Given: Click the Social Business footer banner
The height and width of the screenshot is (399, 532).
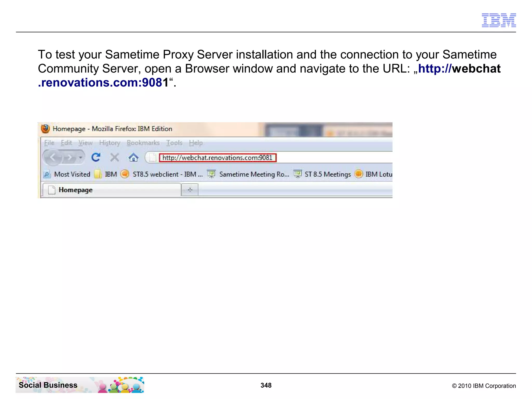Looking at the screenshot, I should [80, 385].
